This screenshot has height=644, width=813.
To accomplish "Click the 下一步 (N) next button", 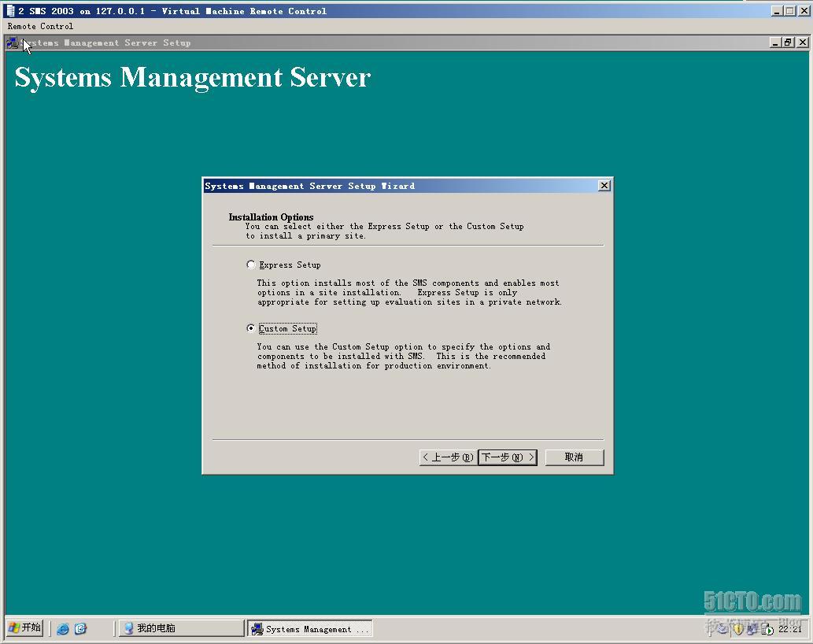I will 507,457.
